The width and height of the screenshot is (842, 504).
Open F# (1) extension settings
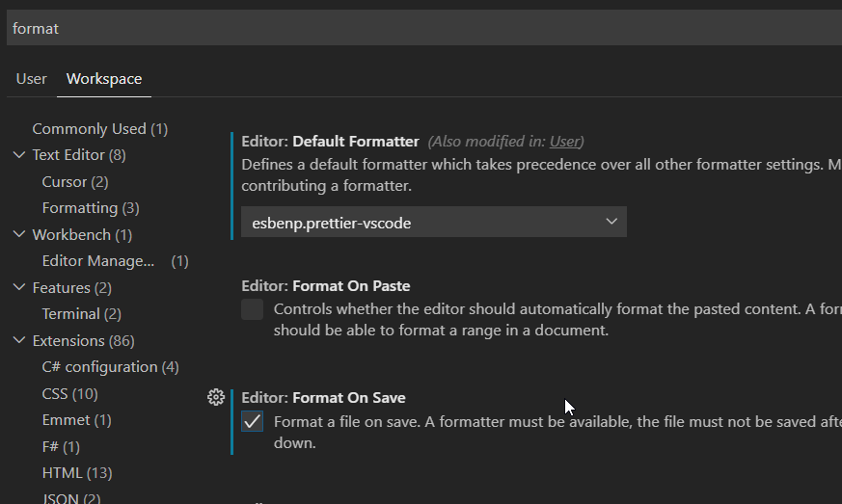(x=61, y=446)
